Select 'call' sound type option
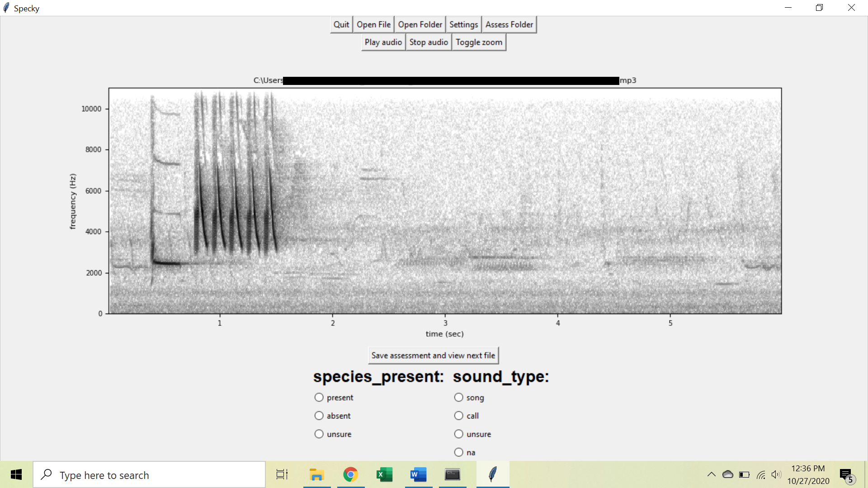The width and height of the screenshot is (868, 488). click(x=459, y=416)
